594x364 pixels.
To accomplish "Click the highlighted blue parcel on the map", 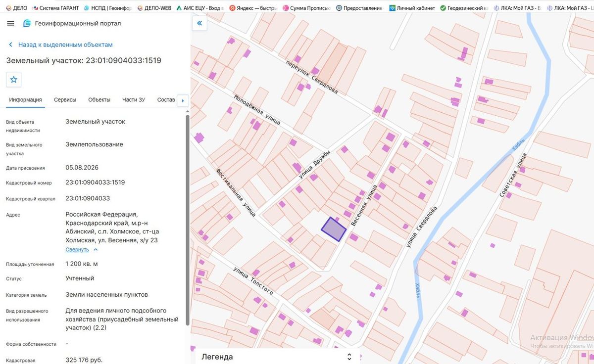I will pyautogui.click(x=333, y=229).
